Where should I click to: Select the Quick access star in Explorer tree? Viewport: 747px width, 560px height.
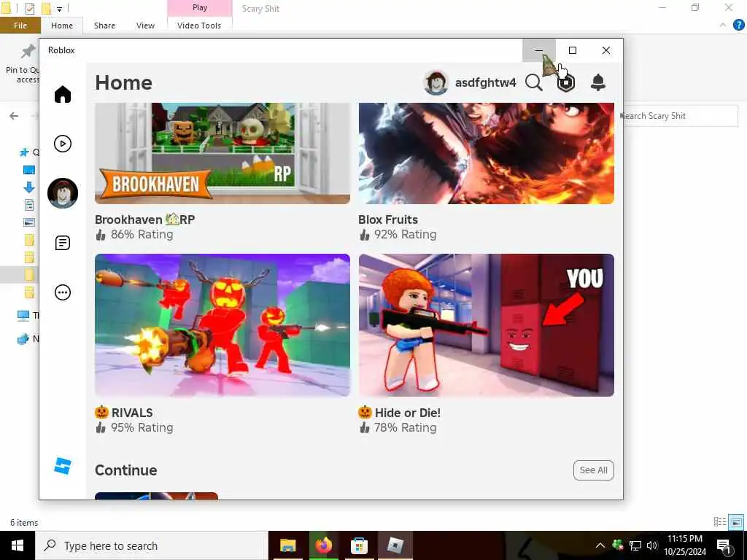[x=24, y=152]
